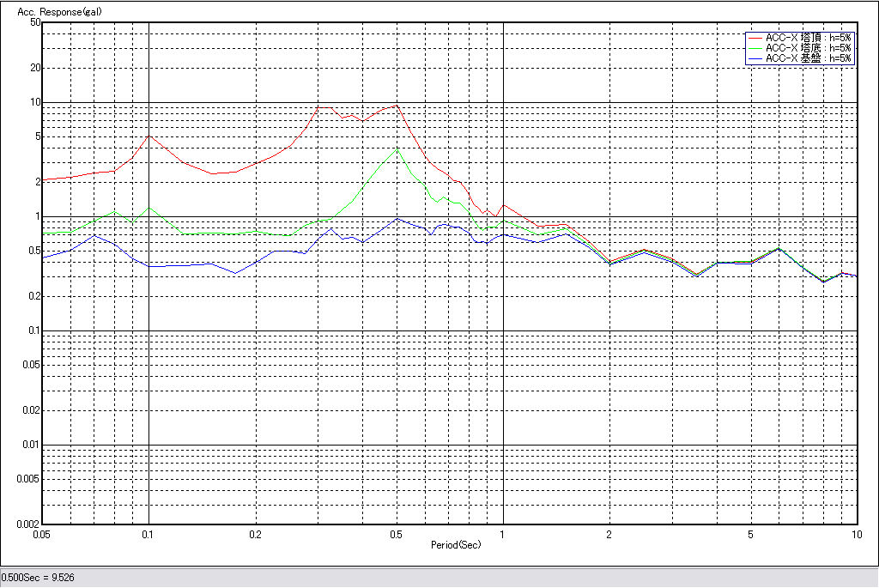Click the y-axis tick label 0.01

(x=31, y=445)
